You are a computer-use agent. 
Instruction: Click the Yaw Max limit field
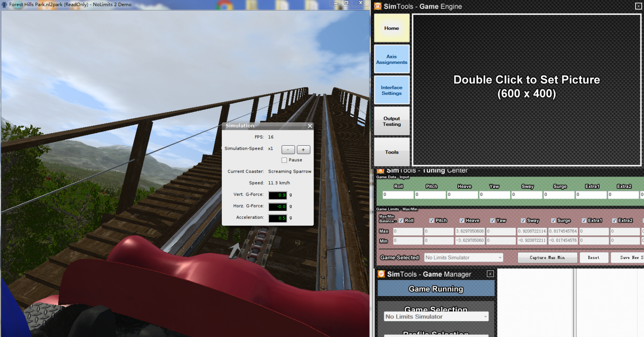click(501, 231)
